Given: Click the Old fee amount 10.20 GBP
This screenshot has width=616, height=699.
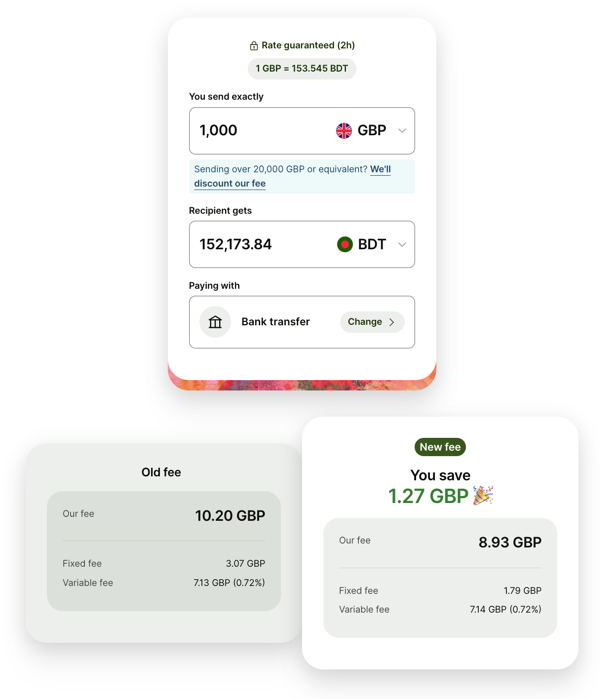Looking at the screenshot, I should 230,516.
